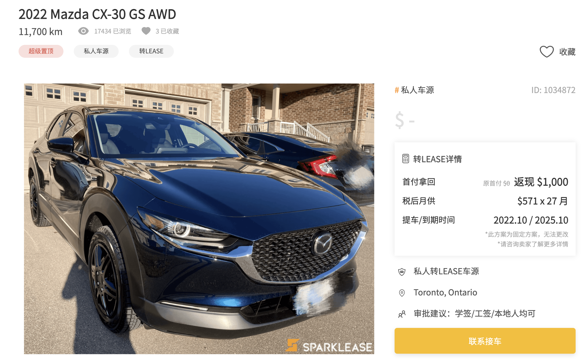
Task: Click the location pin icon
Action: tap(402, 293)
